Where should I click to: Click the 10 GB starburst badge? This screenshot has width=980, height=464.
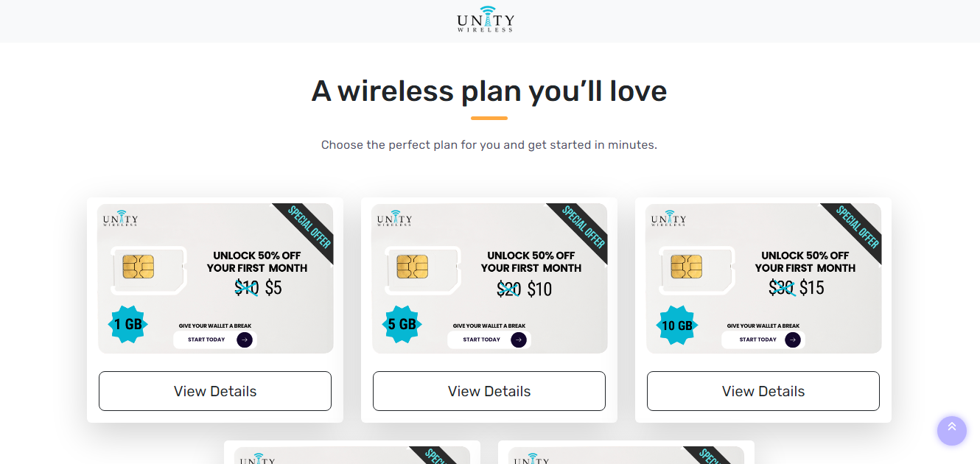[x=676, y=325]
